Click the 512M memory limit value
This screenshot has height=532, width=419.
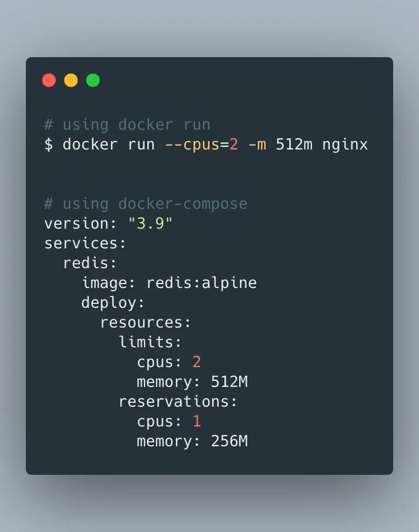point(229,382)
